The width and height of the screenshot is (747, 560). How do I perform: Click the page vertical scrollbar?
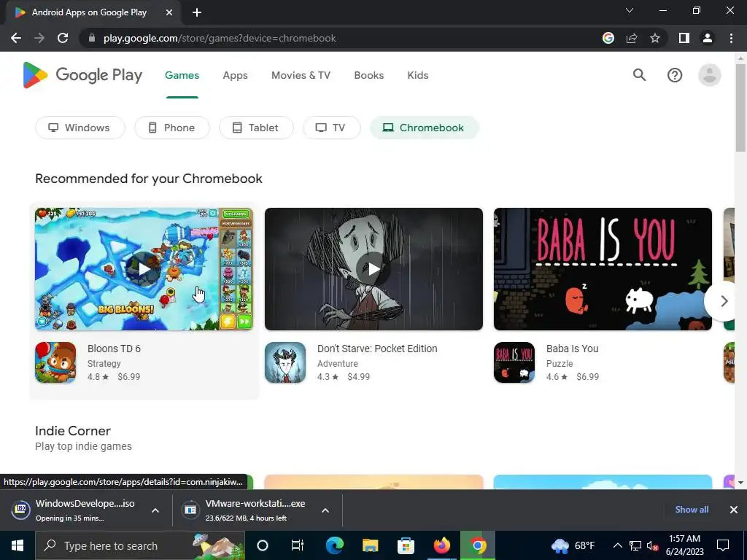click(x=740, y=107)
